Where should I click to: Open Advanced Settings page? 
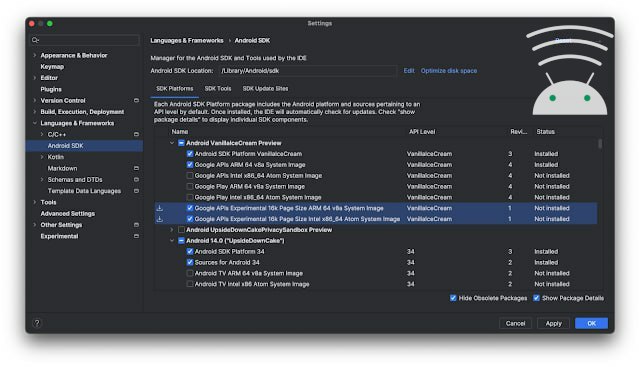point(68,214)
